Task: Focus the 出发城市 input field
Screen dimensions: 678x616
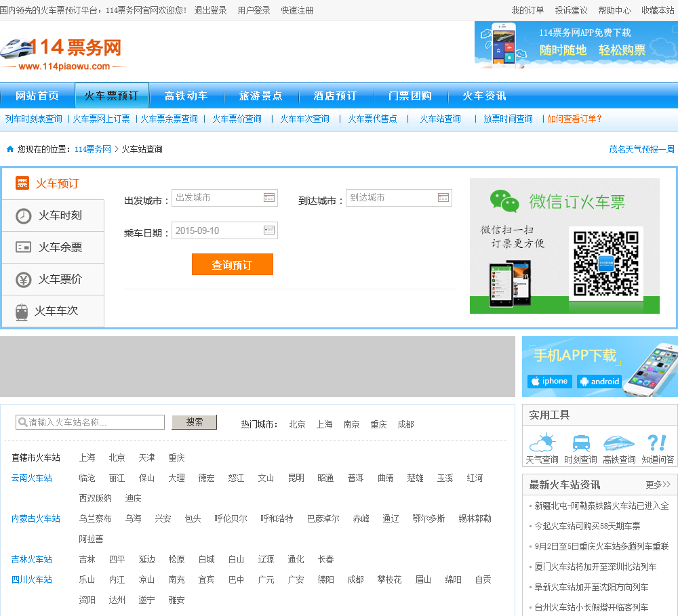Action: point(224,198)
